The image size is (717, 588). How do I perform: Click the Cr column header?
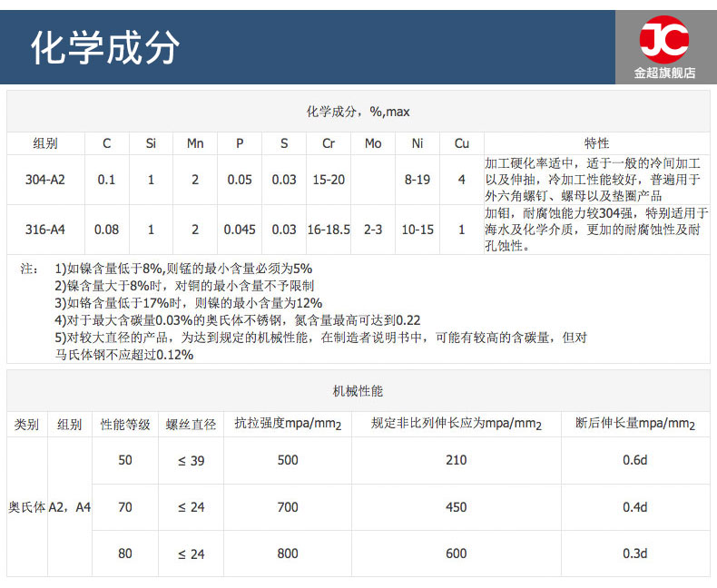[329, 143]
